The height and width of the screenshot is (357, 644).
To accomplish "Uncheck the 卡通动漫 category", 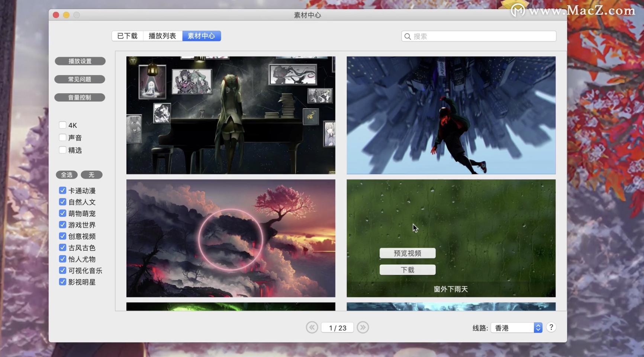I will point(62,190).
